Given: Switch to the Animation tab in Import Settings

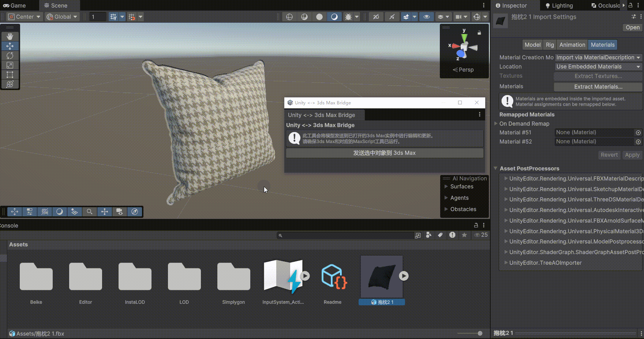Looking at the screenshot, I should pyautogui.click(x=572, y=44).
